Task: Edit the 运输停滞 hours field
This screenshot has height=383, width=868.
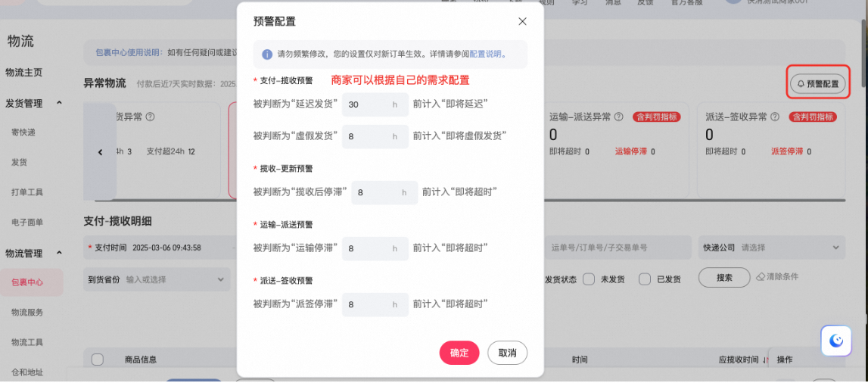Action: tap(375, 248)
